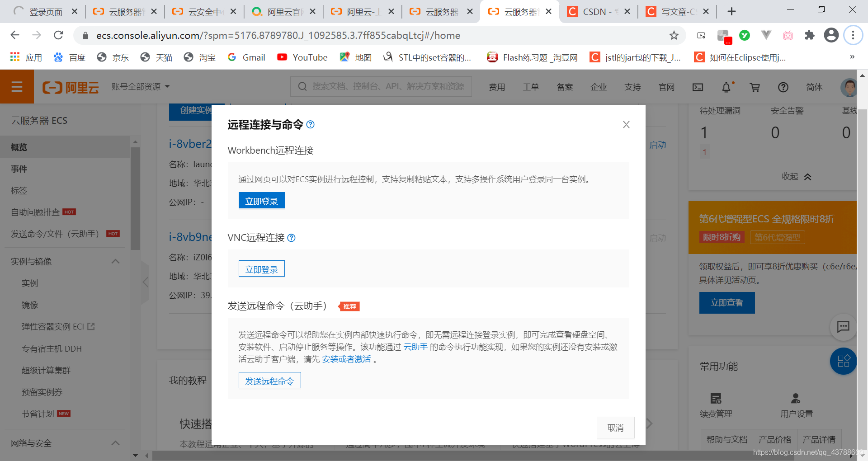Focus the console search box
The width and height of the screenshot is (868, 461).
381,86
